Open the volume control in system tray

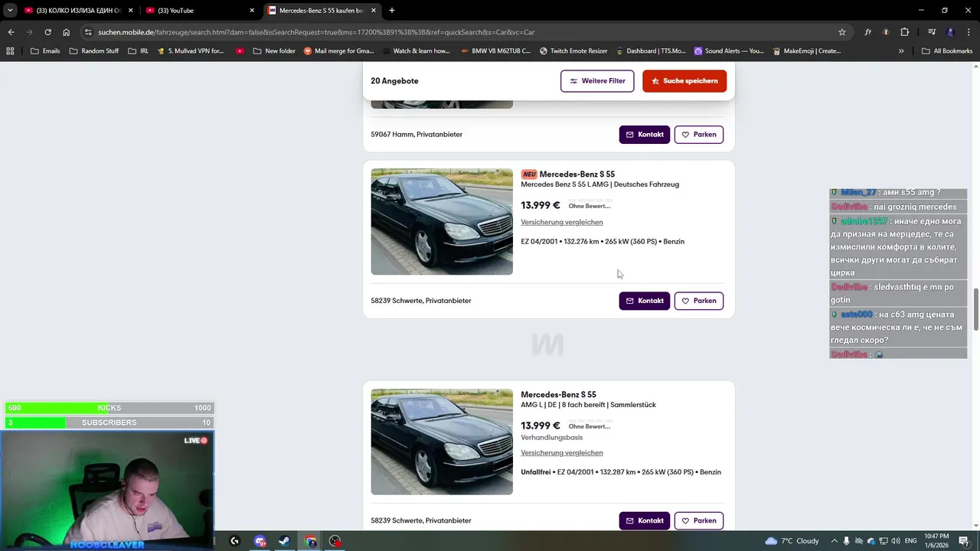(x=897, y=541)
